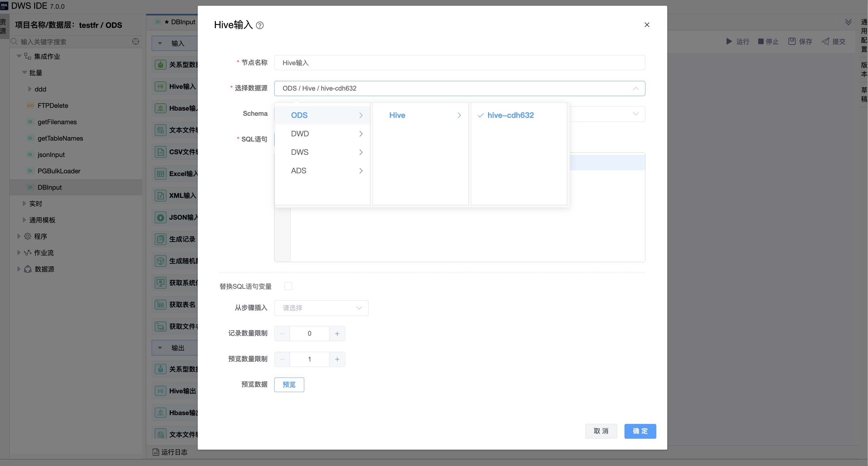
Task: Enable the 替换SQL语句变量 checkbox
Action: pos(288,286)
